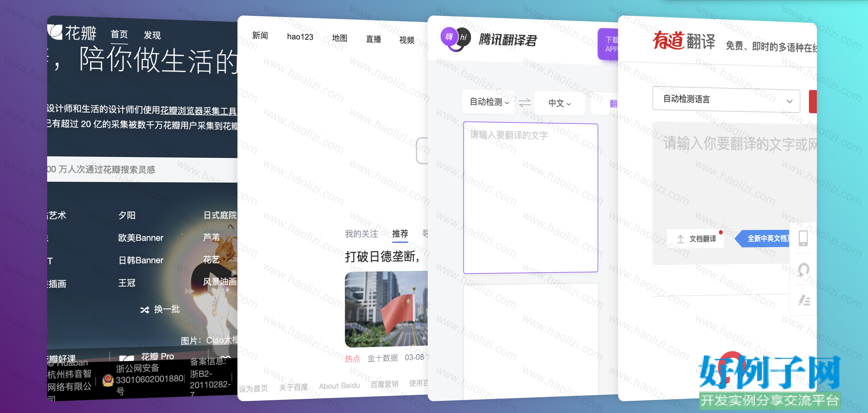Select Baidu 推荐 feed tab

400,234
